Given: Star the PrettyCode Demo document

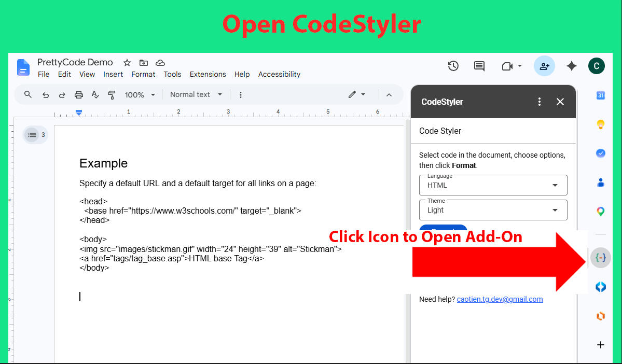Looking at the screenshot, I should [127, 63].
